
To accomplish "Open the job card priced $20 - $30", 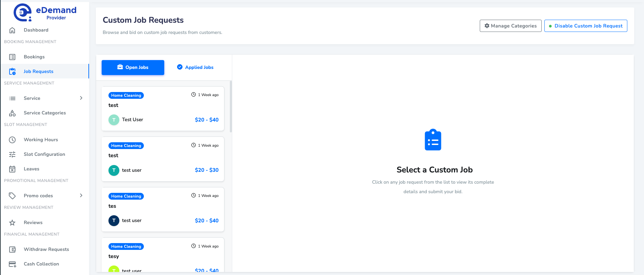I will coord(163,159).
